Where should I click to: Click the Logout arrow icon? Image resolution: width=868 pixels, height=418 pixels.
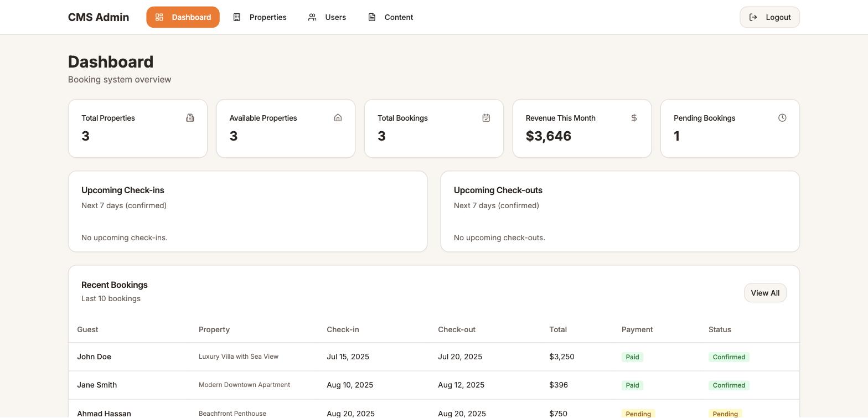point(753,17)
